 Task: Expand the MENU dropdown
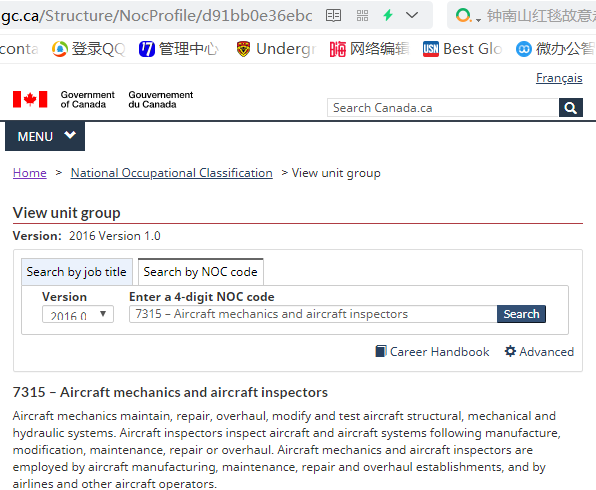point(45,136)
